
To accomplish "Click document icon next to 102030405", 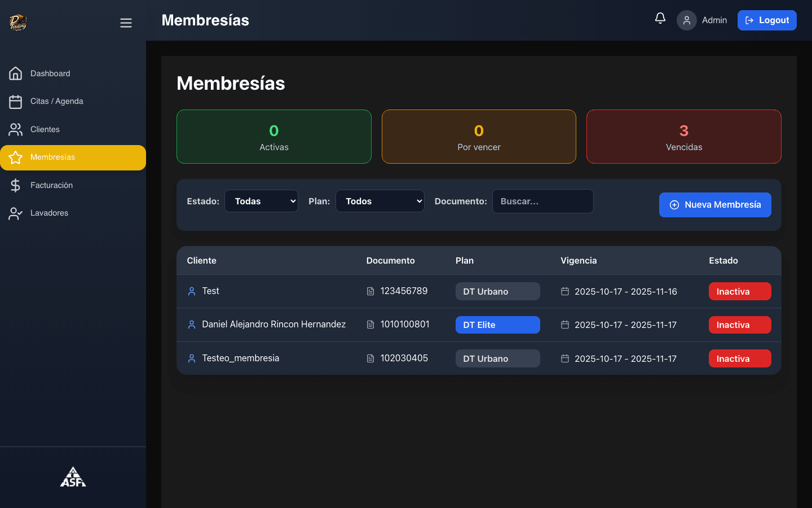I will coord(370,358).
